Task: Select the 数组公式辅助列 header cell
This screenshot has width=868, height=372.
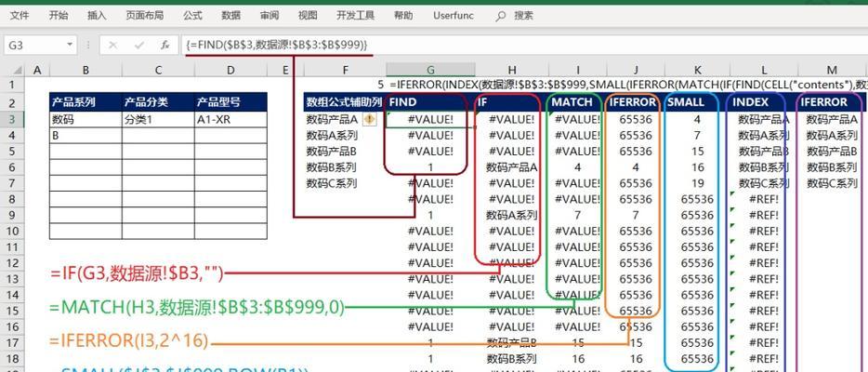Action: pyautogui.click(x=345, y=102)
